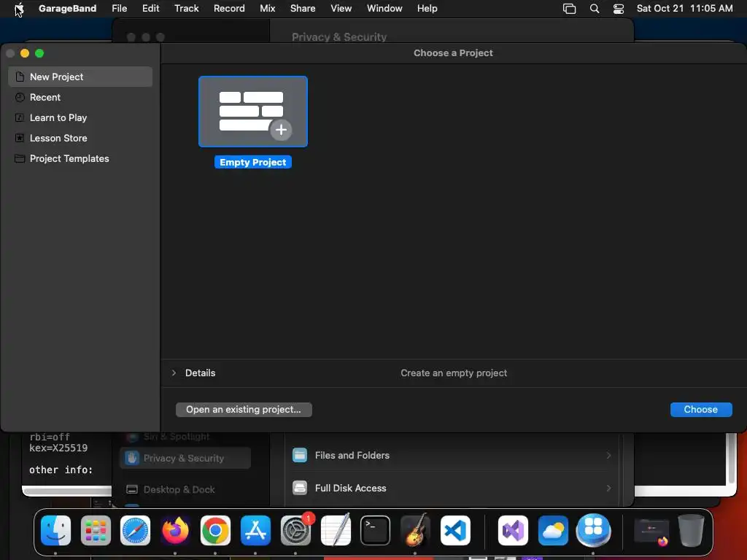The height and width of the screenshot is (560, 747).
Task: Open TextEdit from the Dock
Action: (x=336, y=531)
